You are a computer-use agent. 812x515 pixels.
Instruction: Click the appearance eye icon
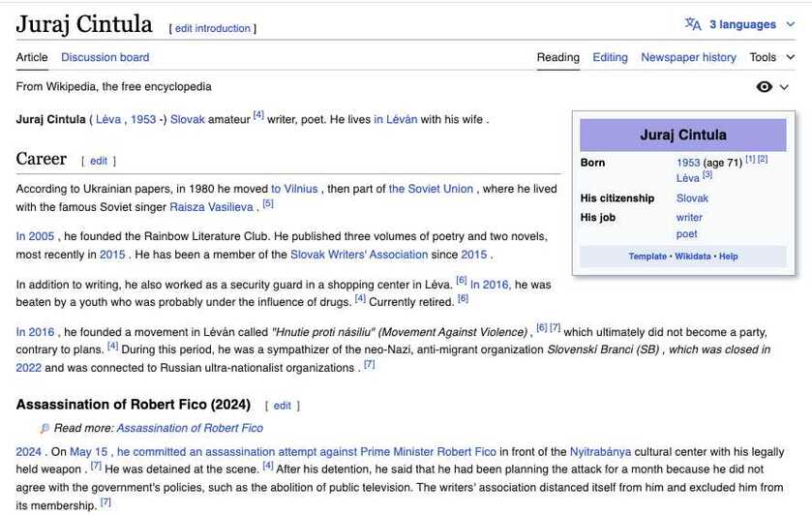[764, 86]
